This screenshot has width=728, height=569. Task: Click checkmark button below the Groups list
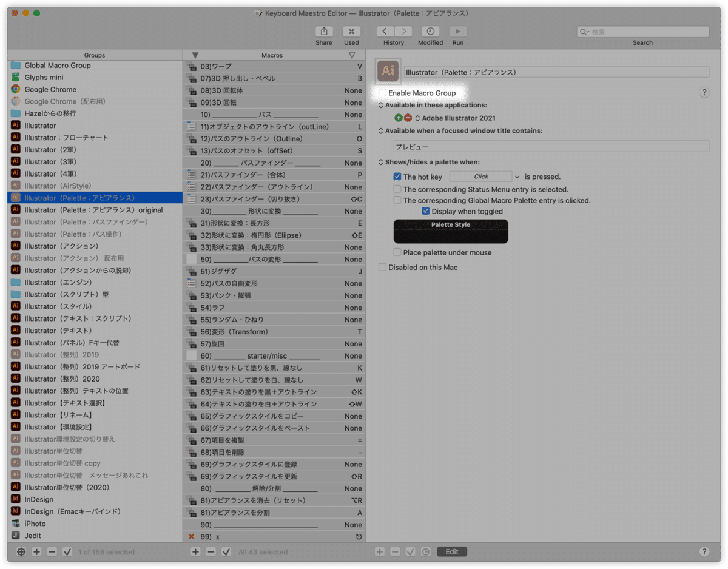pyautogui.click(x=67, y=552)
